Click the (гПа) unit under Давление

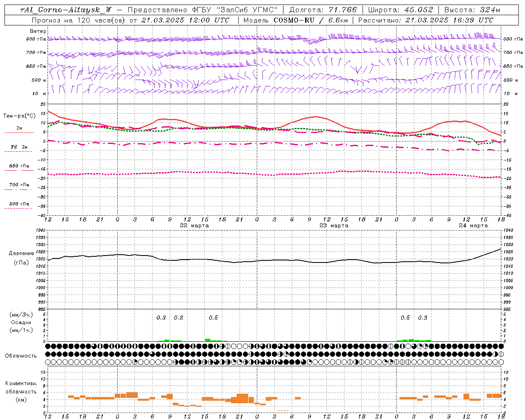(x=21, y=262)
